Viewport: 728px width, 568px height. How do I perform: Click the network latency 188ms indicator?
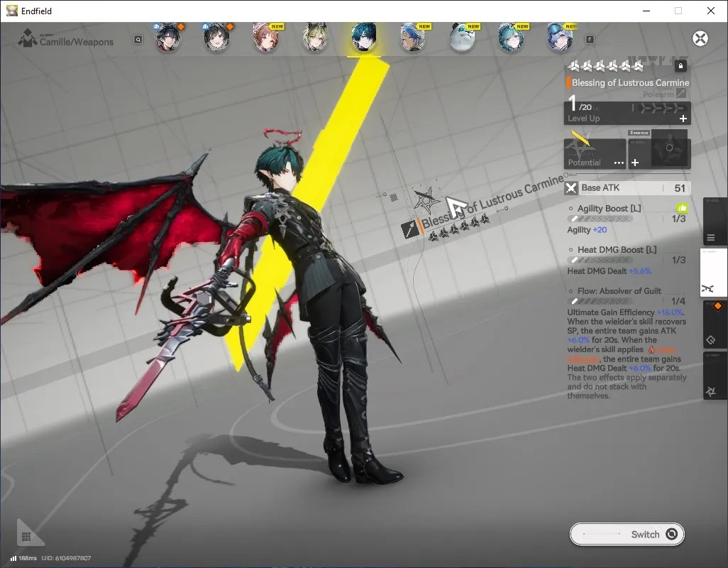[23, 558]
